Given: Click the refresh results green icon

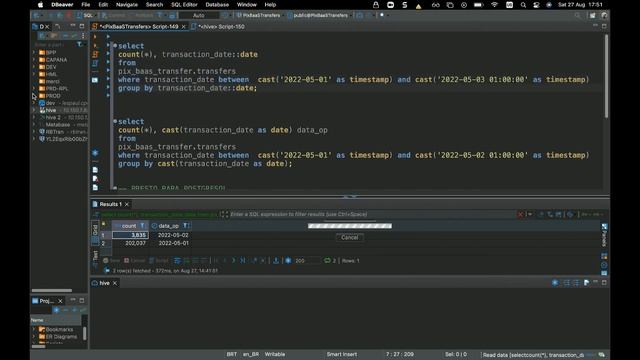Looking at the screenshot, I should [327, 260].
